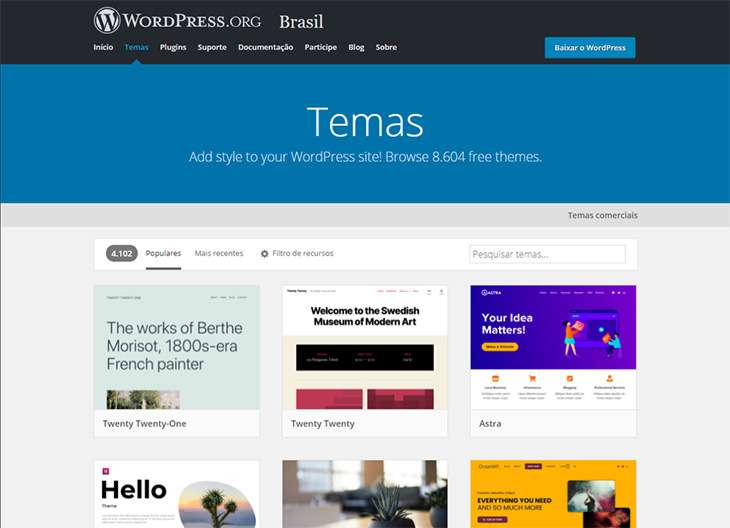
Task: Click the Temas page heading
Action: point(365,122)
